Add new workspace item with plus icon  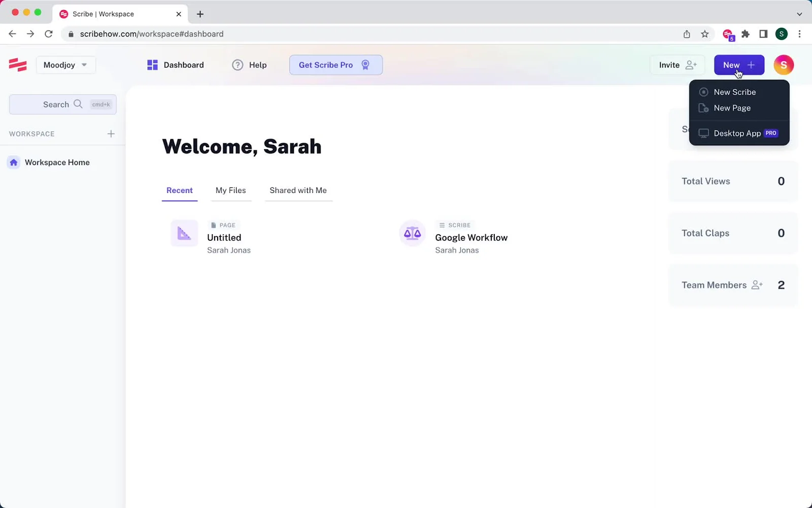click(x=111, y=134)
